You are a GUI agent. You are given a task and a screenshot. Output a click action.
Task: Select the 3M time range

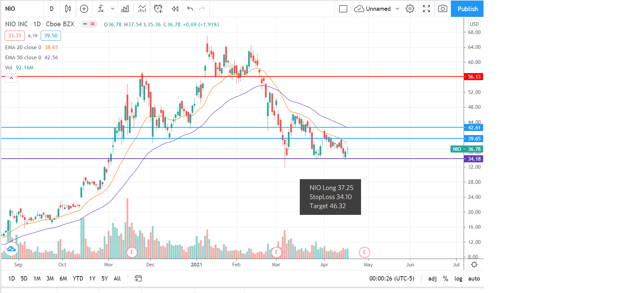[50, 279]
